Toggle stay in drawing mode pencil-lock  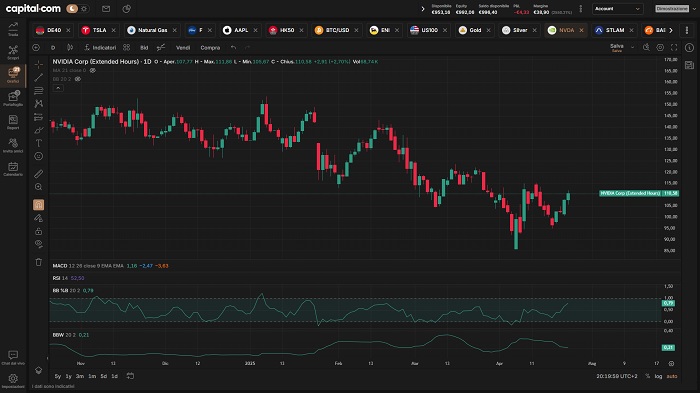[x=39, y=218]
